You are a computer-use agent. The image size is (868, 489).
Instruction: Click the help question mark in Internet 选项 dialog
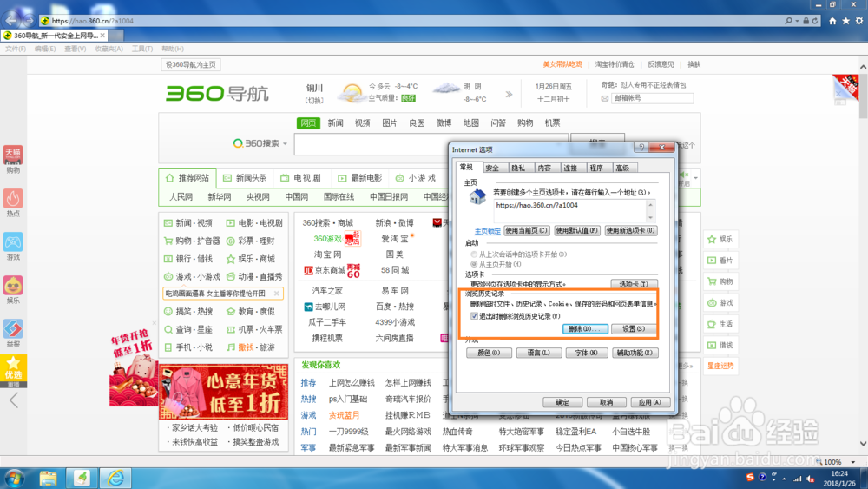coord(641,148)
